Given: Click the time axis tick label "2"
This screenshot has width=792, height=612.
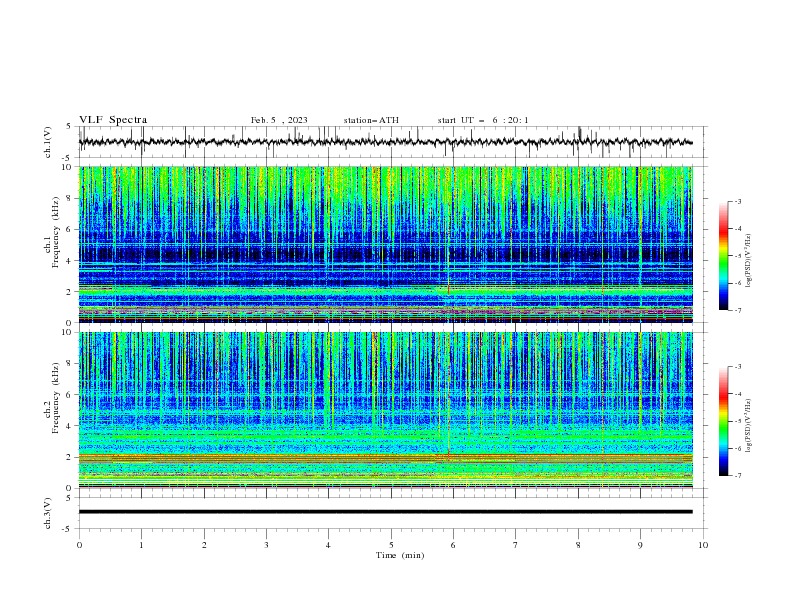Looking at the screenshot, I should coord(204,545).
